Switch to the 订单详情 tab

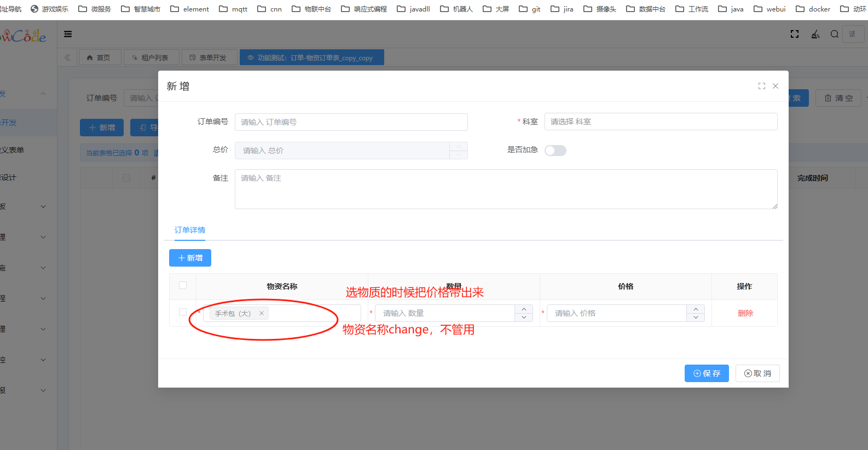pyautogui.click(x=190, y=230)
